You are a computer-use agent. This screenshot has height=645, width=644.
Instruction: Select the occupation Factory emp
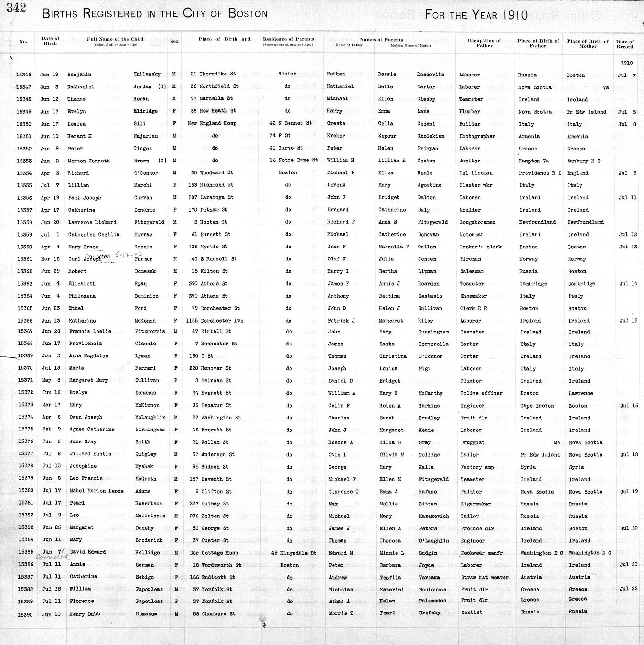click(477, 467)
